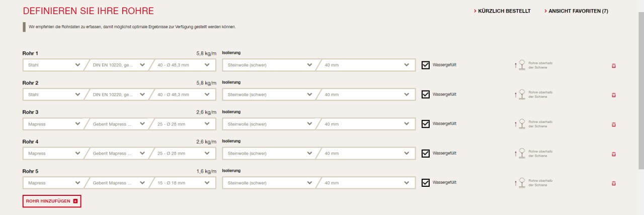Open 40 mm insulation thickness dropdown for Rohr 4
This screenshot has height=215, width=644.
pyautogui.click(x=366, y=154)
